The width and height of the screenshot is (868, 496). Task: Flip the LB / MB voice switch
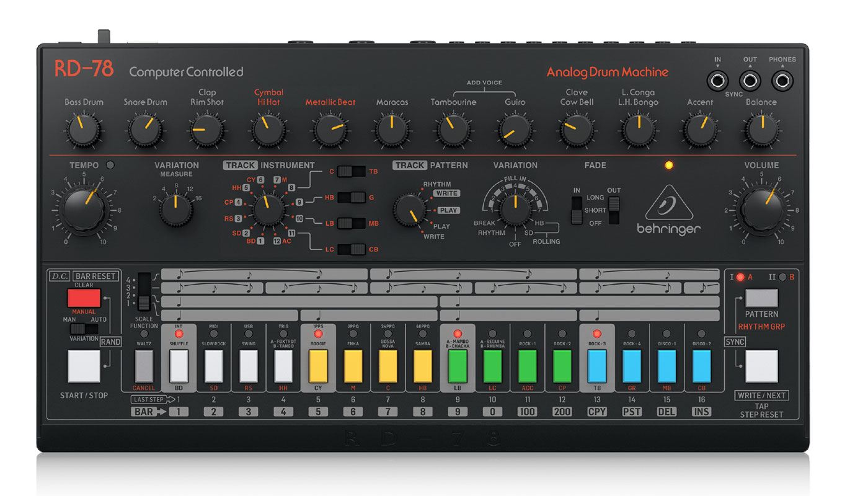(x=351, y=223)
